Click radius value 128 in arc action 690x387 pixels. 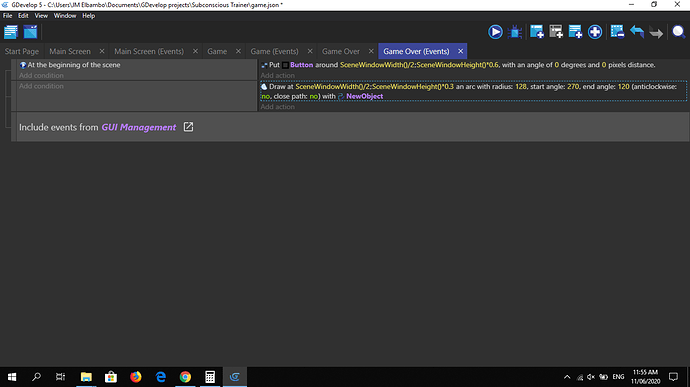tap(521, 87)
